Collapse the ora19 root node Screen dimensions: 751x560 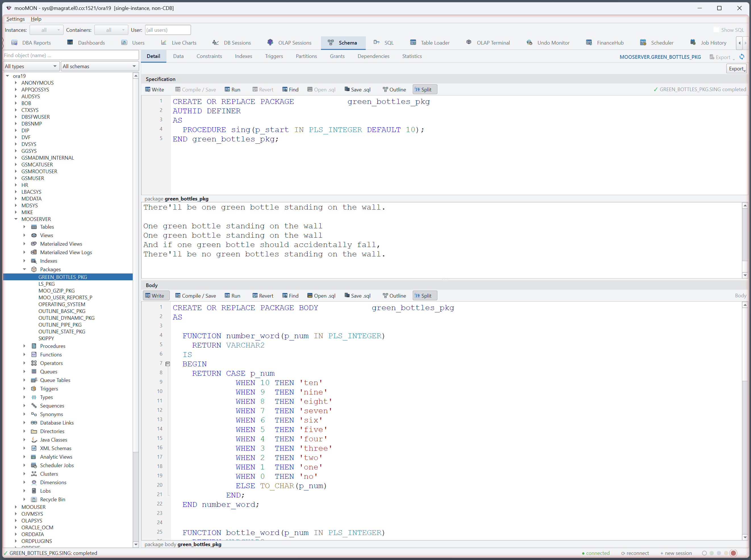[7, 76]
